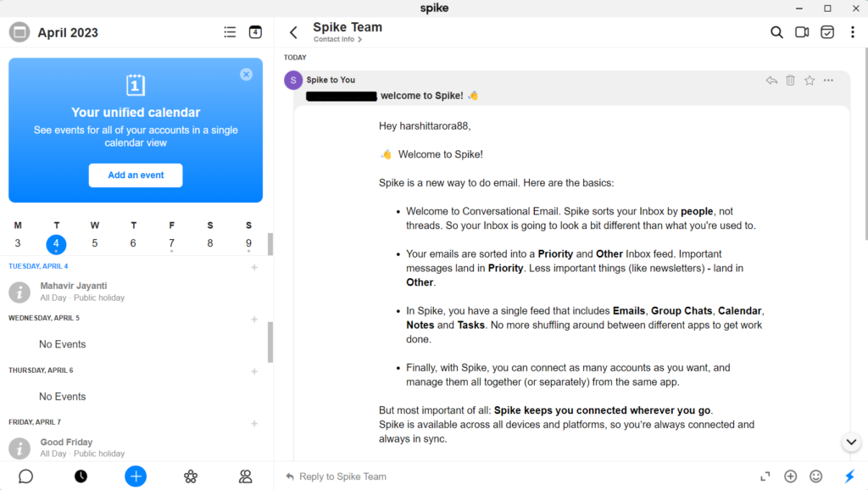Viewport: 868px width, 490px height.
Task: Click the Spike sender avatar
Action: click(293, 80)
